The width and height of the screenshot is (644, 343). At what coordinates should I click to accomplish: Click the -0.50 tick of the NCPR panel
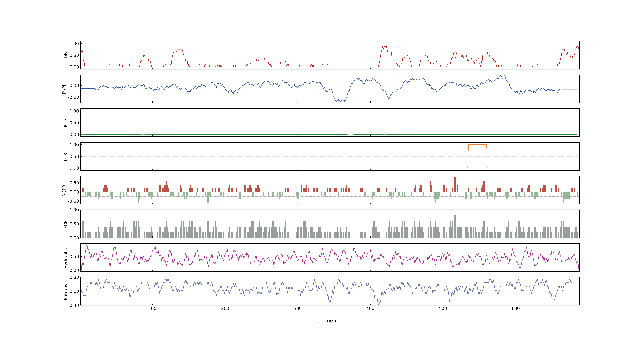[73, 201]
